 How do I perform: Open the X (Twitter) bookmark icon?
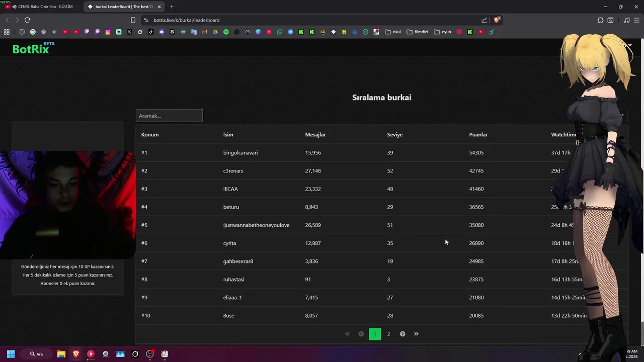coord(129,32)
